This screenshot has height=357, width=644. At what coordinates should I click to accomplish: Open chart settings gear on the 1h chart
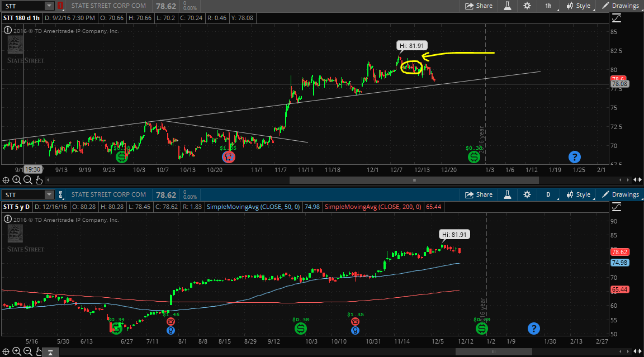[x=527, y=6]
